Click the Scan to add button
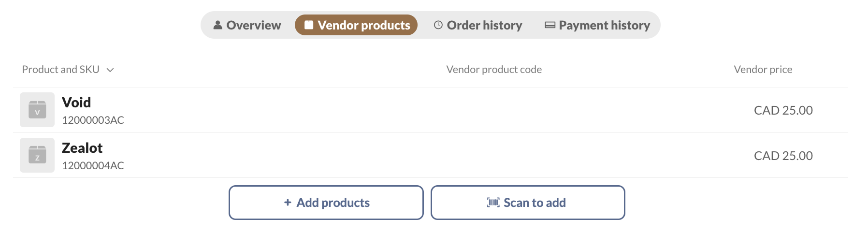The width and height of the screenshot is (868, 235). coord(528,203)
